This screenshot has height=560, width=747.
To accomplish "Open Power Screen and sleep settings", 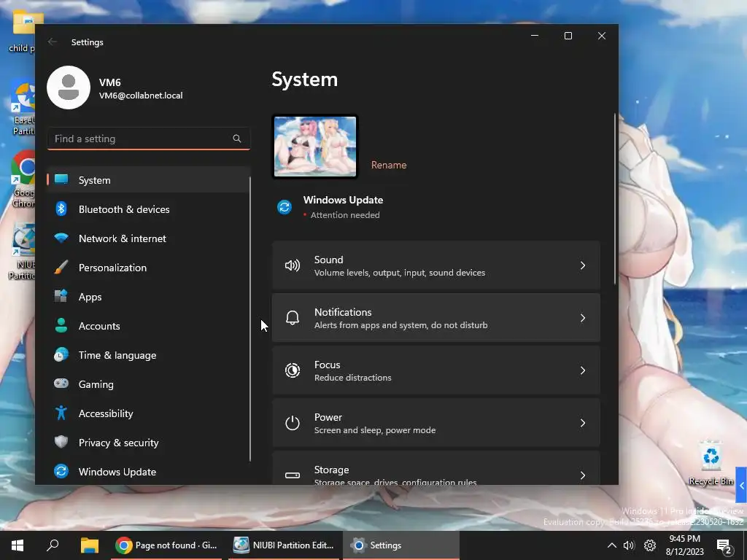I will coord(436,422).
